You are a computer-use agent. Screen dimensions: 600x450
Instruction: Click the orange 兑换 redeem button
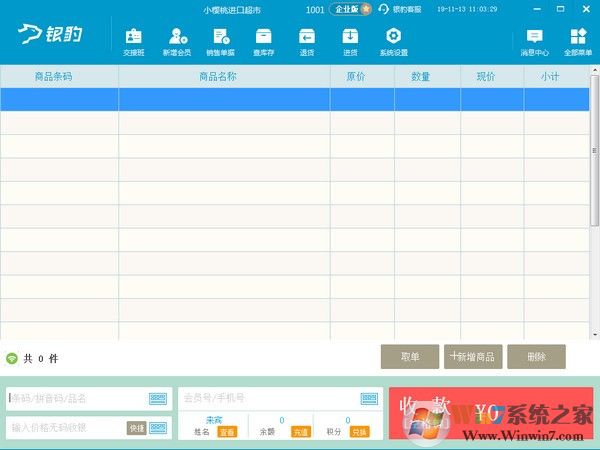pos(360,432)
